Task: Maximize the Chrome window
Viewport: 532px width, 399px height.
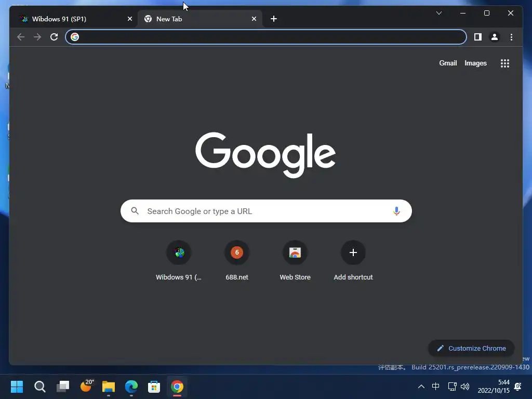Action: (x=486, y=13)
